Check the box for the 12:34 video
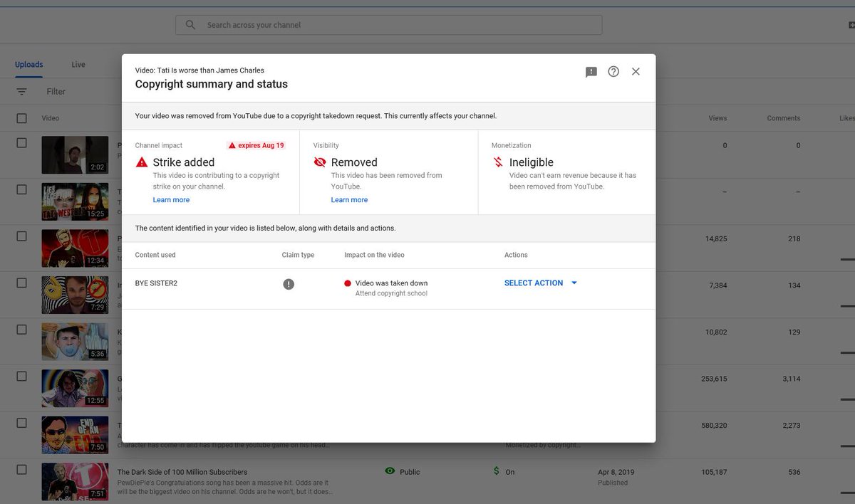Screen dimensions: 855x504 coord(22,236)
